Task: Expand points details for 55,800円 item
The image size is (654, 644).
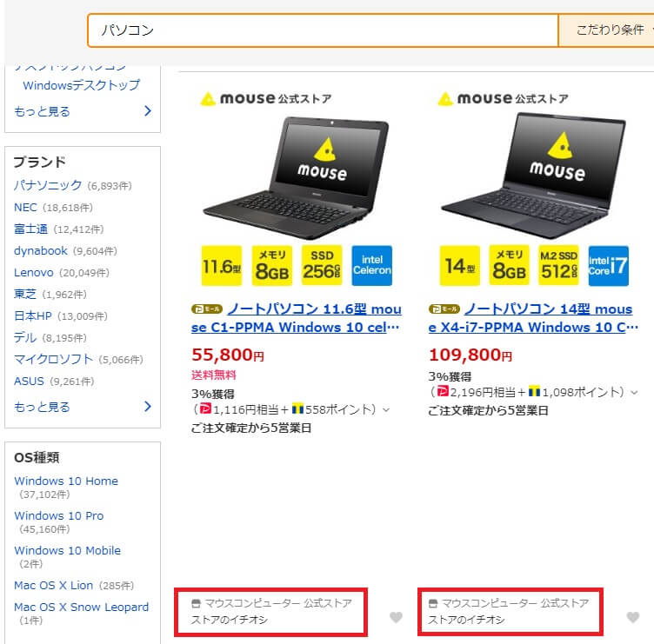Action: [x=387, y=409]
